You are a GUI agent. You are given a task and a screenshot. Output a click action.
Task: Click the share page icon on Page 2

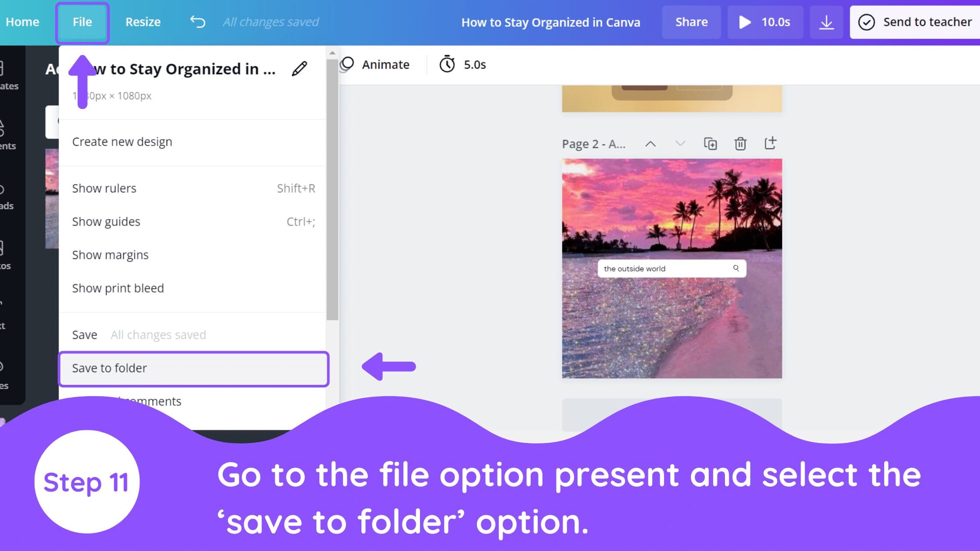coord(771,143)
